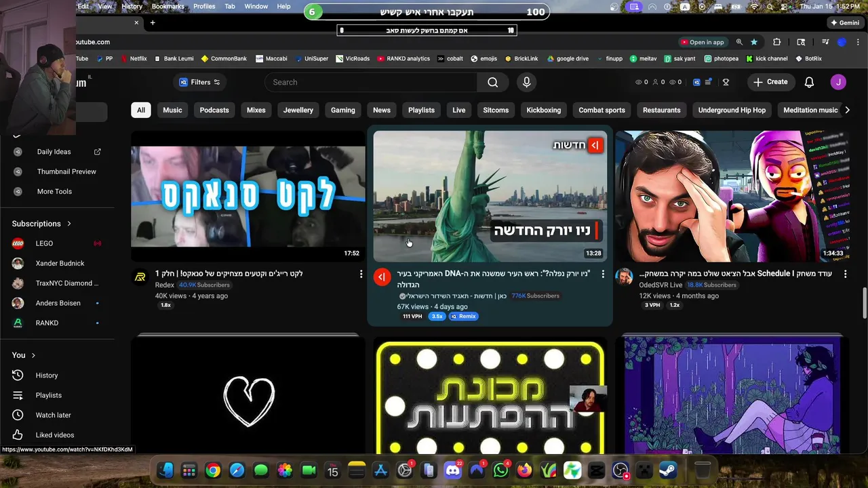Viewport: 868px width, 488px height.
Task: Select the Kickboxing chip
Action: tap(544, 110)
